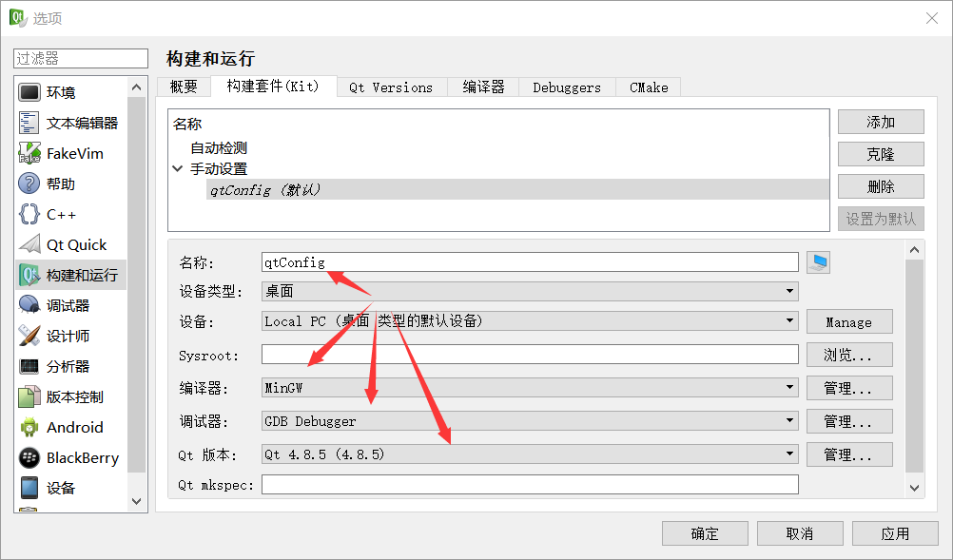Select the qtConfig (默认) kit row
Viewport: 953px width, 560px height.
point(517,189)
